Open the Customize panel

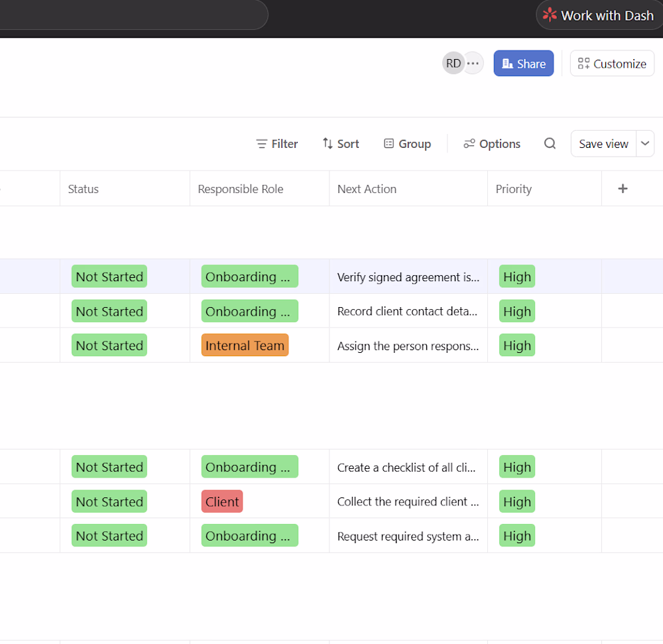pyautogui.click(x=612, y=64)
